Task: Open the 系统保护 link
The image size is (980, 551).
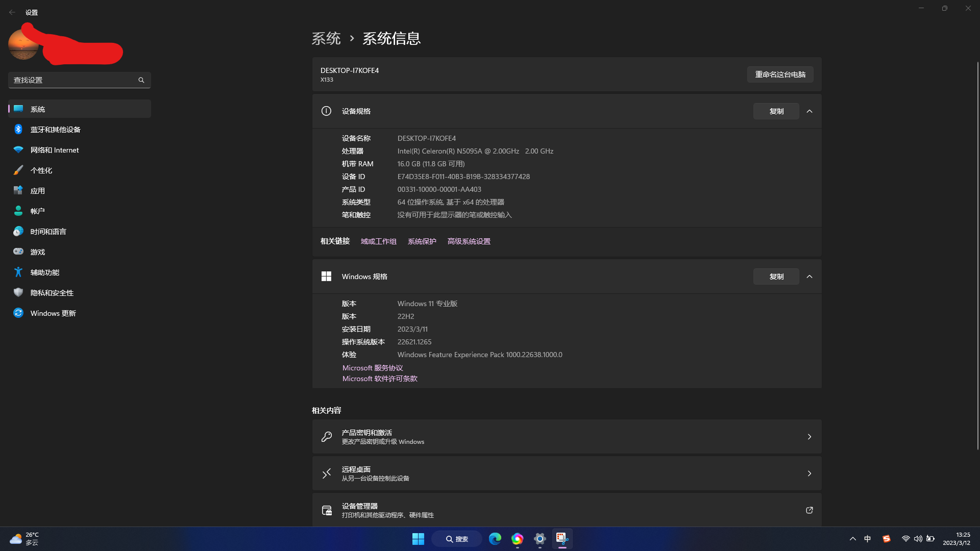Action: [422, 241]
